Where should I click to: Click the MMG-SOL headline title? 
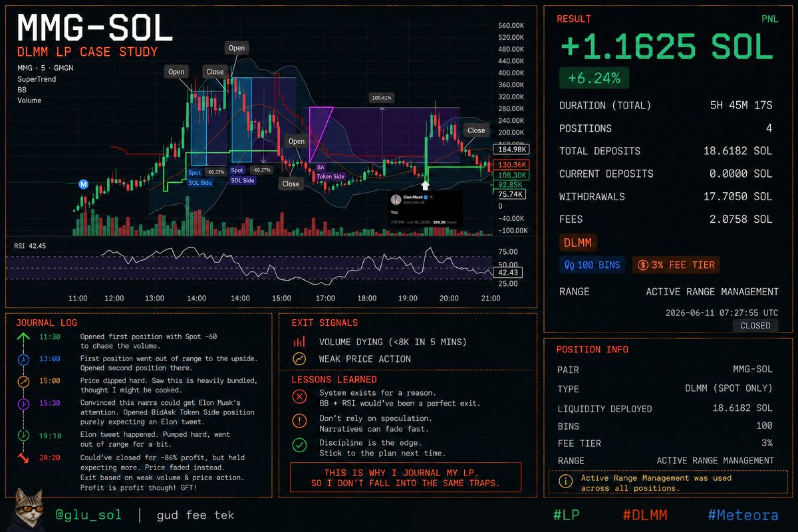(94, 29)
